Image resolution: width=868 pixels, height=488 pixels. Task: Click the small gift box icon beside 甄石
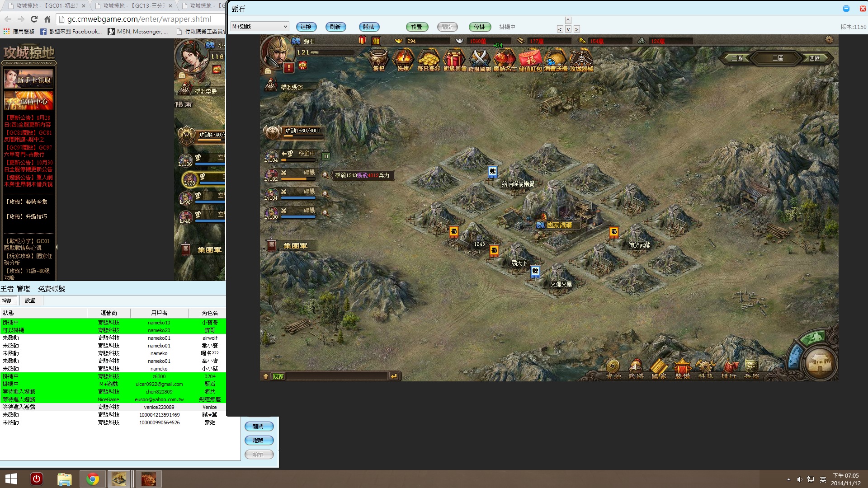coord(362,40)
